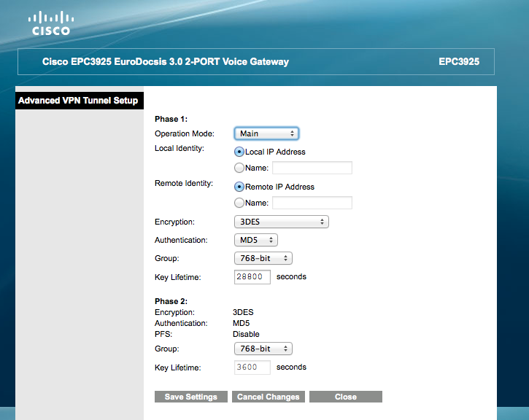Open Phase 1 Encryption 3DES dropdown
The image size is (529, 420).
282,222
